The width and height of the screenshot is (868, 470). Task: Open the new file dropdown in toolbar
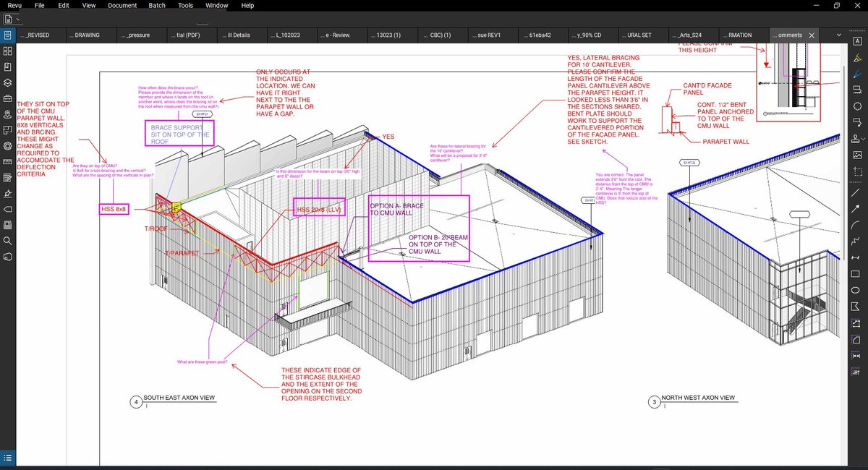pyautogui.click(x=17, y=19)
